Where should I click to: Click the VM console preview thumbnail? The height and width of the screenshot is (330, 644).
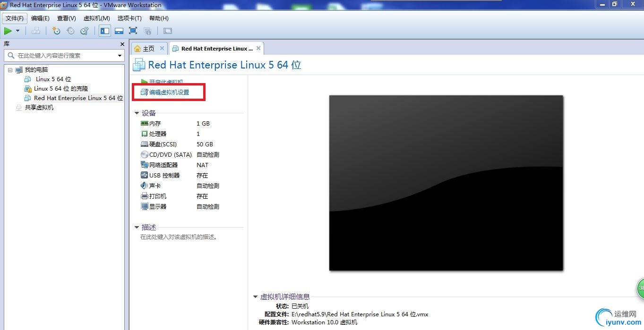pos(446,183)
